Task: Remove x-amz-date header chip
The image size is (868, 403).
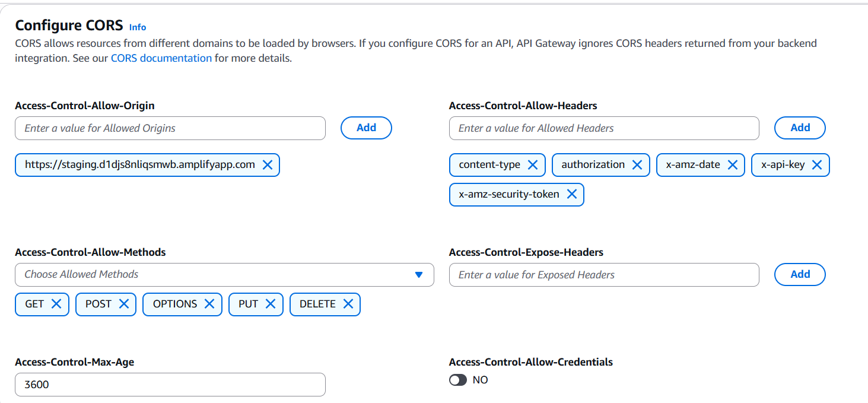Action: 733,165
